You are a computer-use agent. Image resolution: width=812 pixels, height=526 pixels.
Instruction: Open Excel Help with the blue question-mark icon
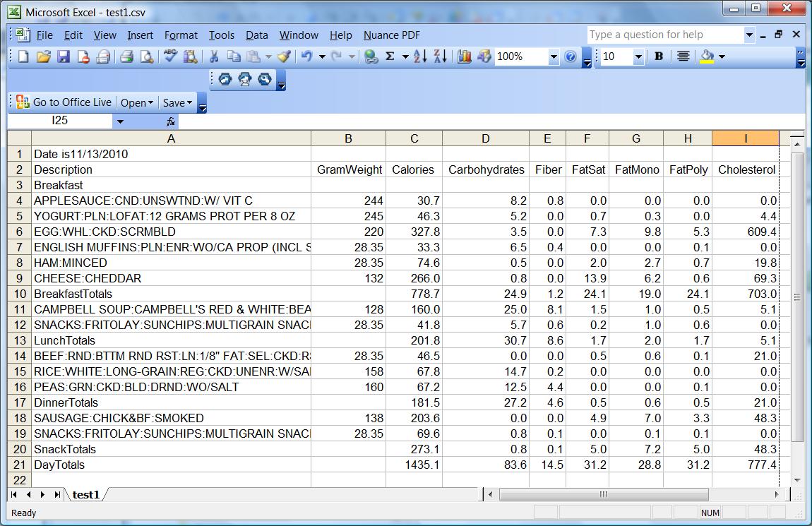click(x=571, y=56)
